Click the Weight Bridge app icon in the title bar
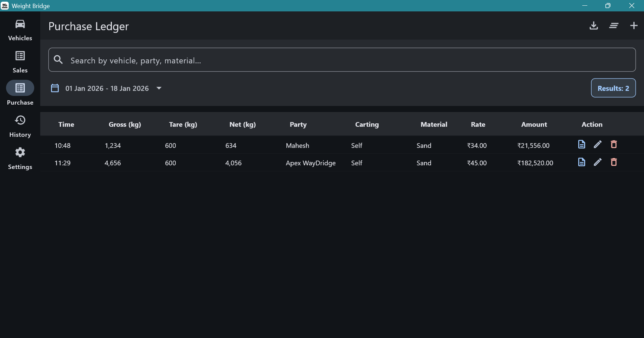Screen dimensions: 644x338 pos(5,6)
